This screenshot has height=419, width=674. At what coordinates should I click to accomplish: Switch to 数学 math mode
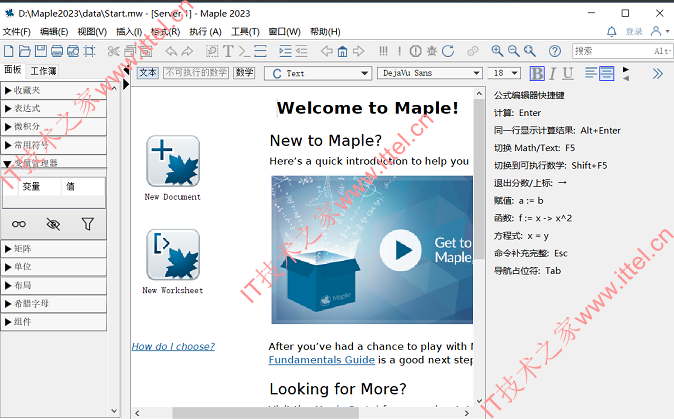tap(244, 73)
